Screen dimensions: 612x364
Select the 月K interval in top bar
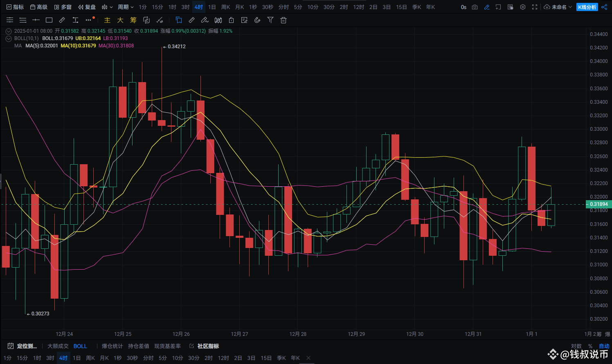239,7
